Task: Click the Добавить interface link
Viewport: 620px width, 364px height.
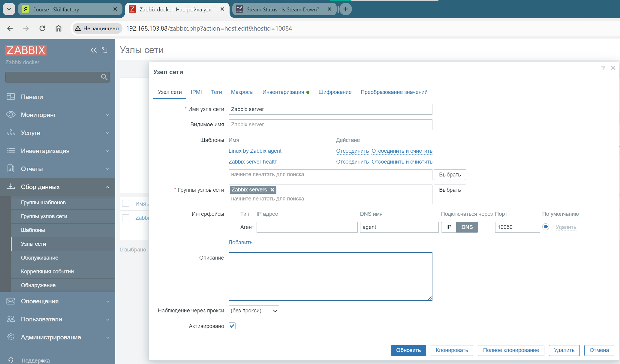Action: point(240,242)
